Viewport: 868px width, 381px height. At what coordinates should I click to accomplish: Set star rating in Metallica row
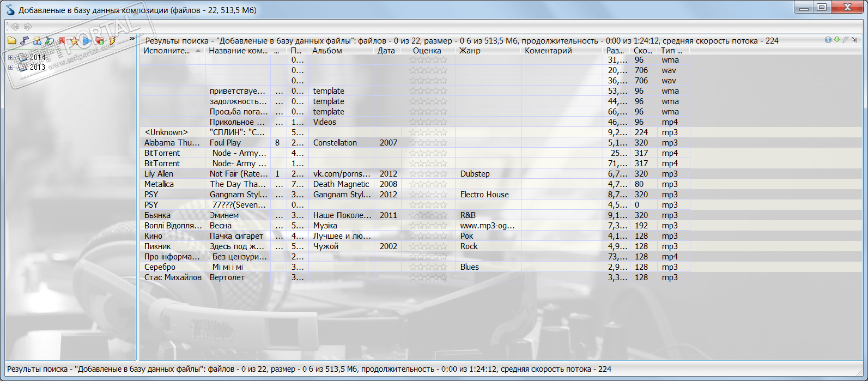click(x=428, y=184)
